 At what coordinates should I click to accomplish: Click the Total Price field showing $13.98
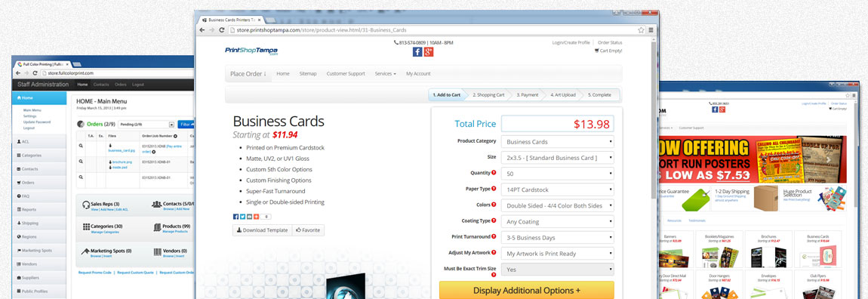[558, 124]
